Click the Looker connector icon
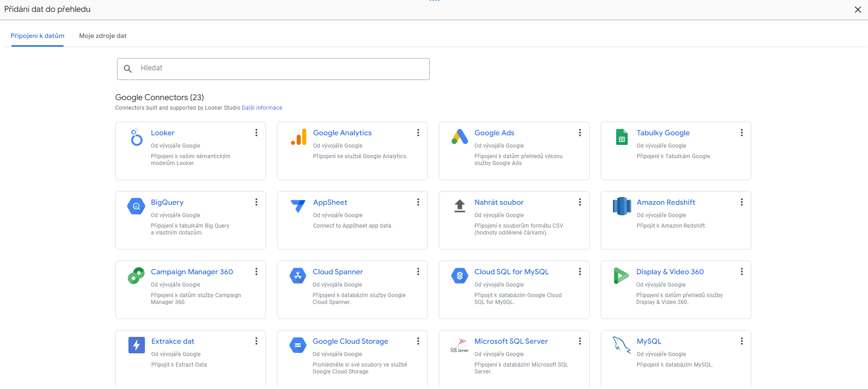This screenshot has height=389, width=868. click(136, 137)
